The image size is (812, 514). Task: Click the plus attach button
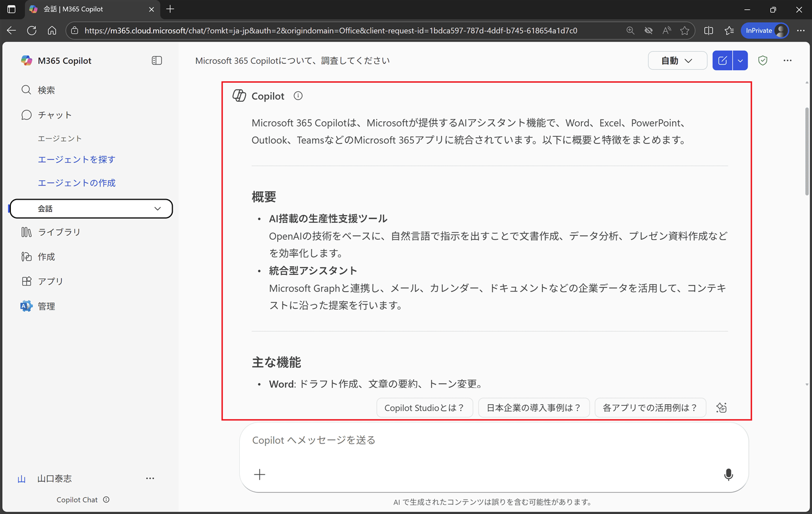[260, 475]
